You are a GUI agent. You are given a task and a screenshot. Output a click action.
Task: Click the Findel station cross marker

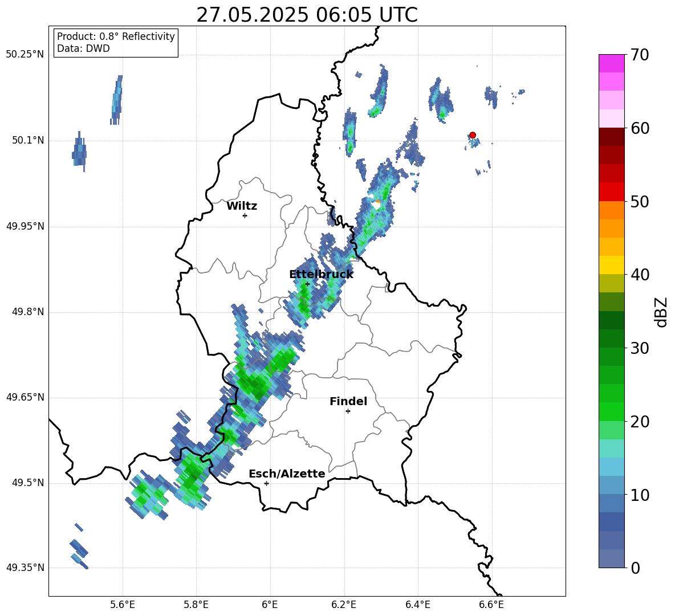point(348,411)
